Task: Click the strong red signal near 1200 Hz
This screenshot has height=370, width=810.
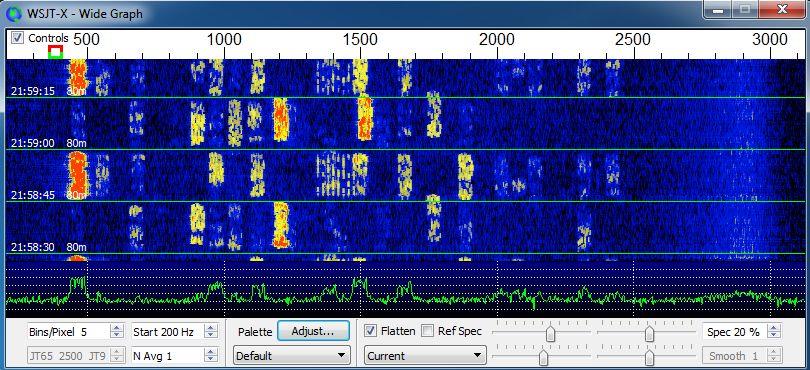Action: 281,120
